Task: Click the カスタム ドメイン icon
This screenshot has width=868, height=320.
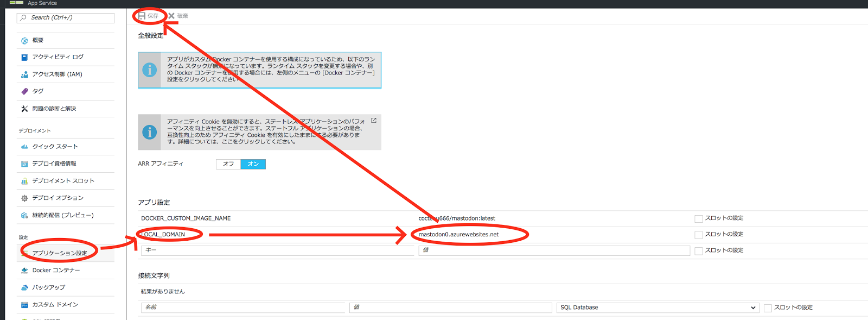Action: pos(24,305)
